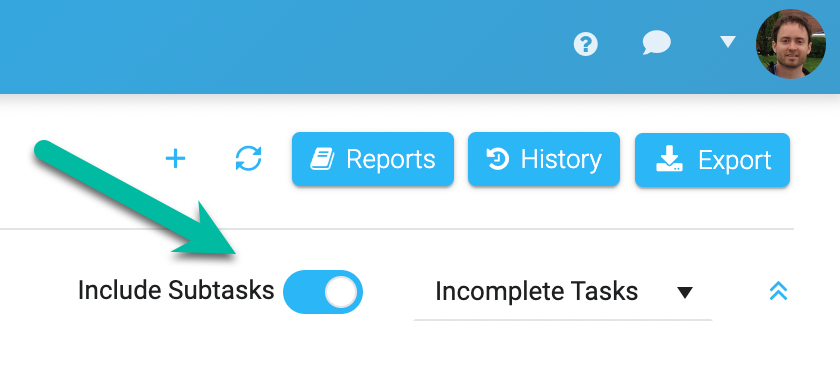The width and height of the screenshot is (840, 366).
Task: Click the book icon inside Reports
Action: (322, 159)
